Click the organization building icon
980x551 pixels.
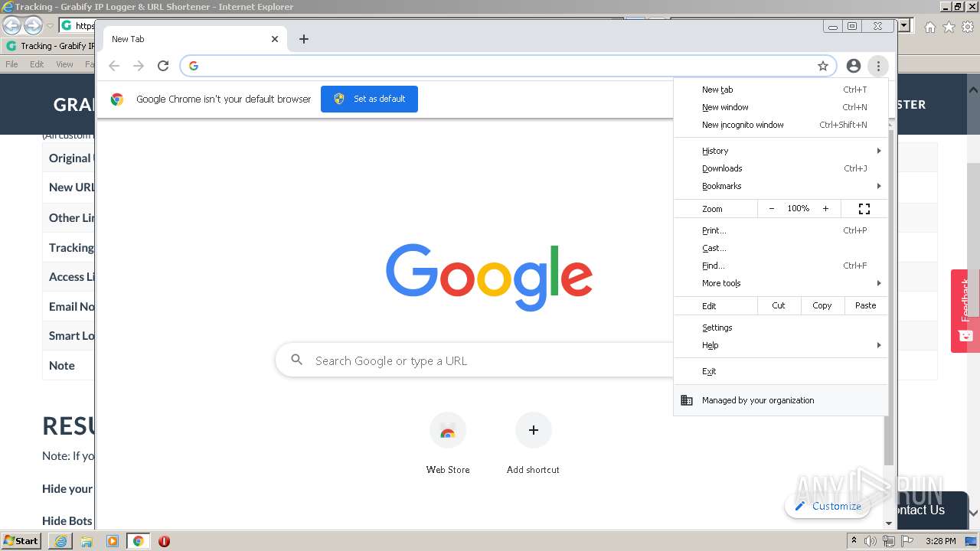pyautogui.click(x=687, y=400)
